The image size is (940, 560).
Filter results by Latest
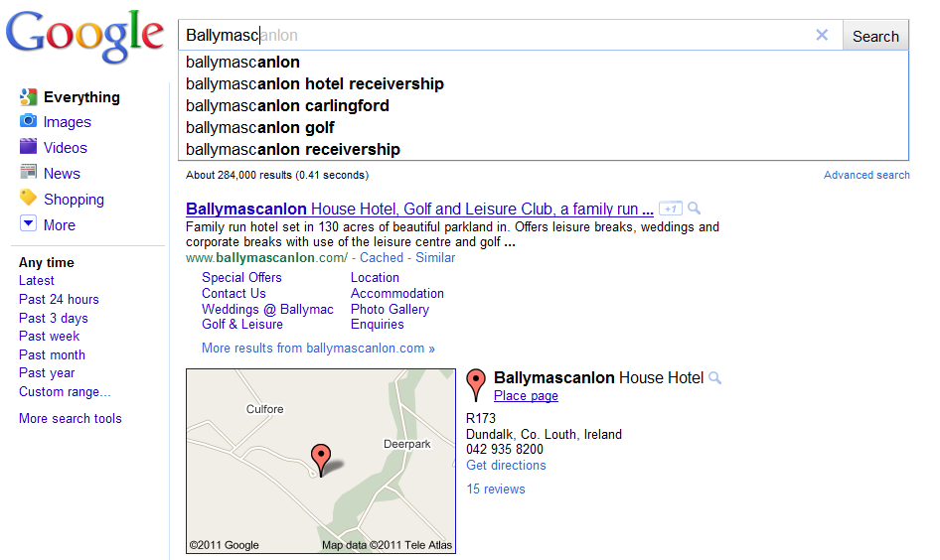[37, 280]
